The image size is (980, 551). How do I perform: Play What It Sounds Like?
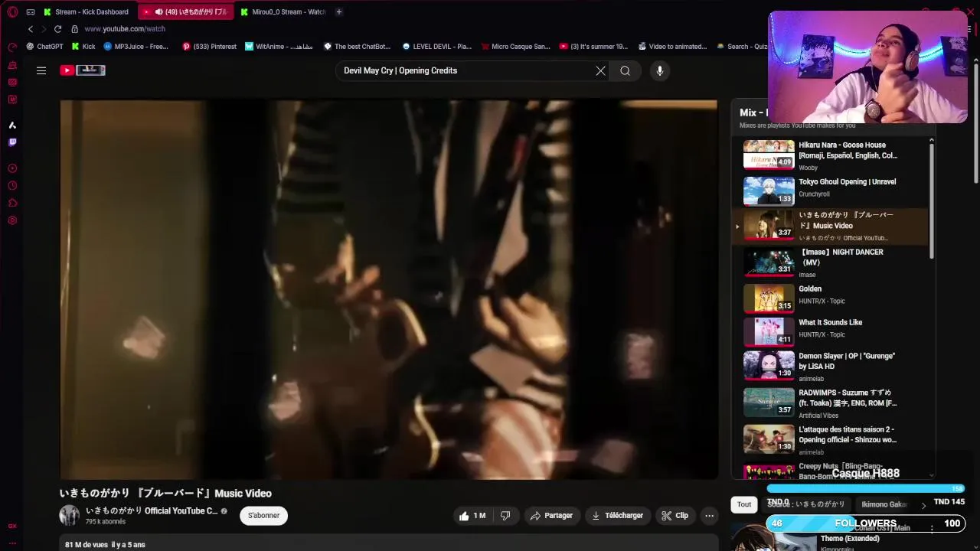[x=830, y=331]
